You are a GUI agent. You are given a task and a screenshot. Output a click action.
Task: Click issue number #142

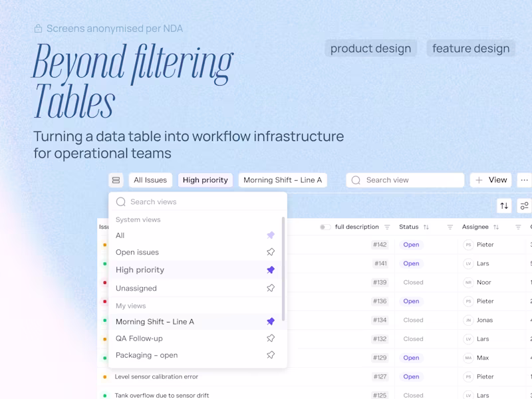tap(380, 245)
